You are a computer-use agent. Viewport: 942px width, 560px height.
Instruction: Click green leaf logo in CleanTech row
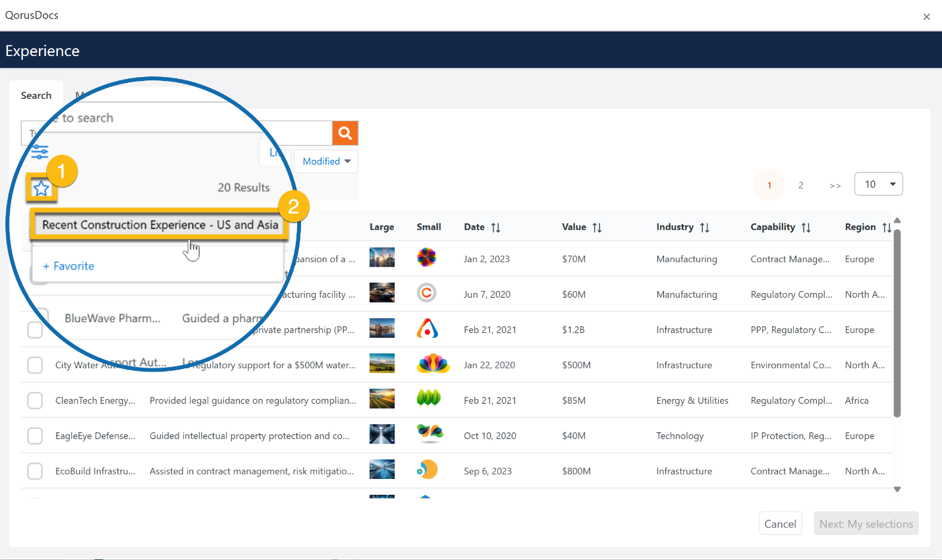(x=429, y=398)
